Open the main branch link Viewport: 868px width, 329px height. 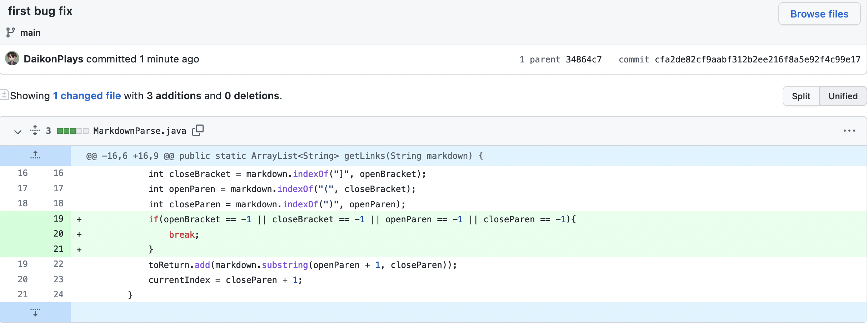click(x=30, y=32)
